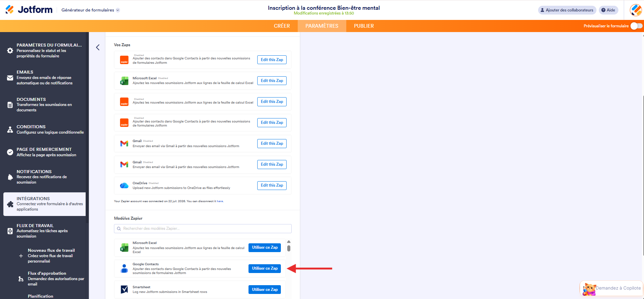The width and height of the screenshot is (644, 299).
Task: Click the Jotform logo
Action: click(29, 9)
